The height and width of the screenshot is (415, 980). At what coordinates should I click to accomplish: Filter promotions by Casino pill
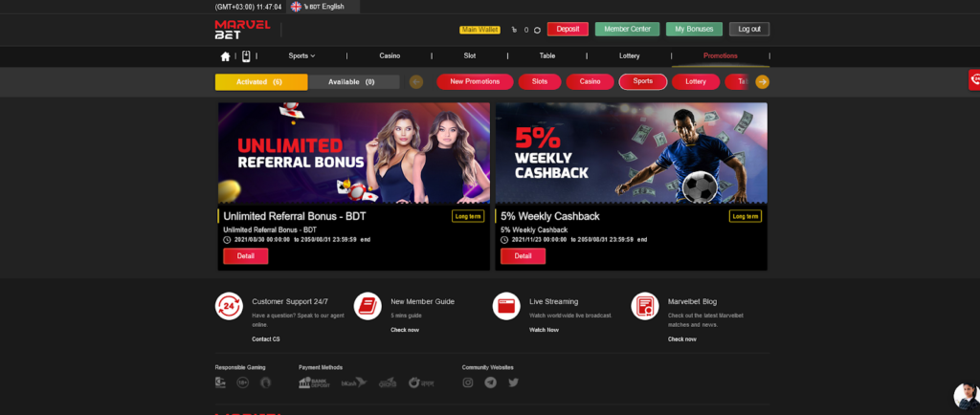(x=590, y=81)
